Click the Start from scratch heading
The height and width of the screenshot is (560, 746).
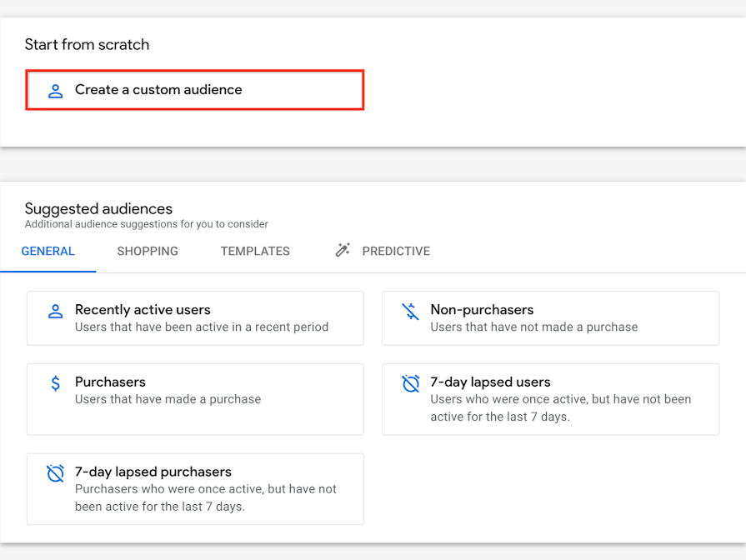pyautogui.click(x=87, y=44)
